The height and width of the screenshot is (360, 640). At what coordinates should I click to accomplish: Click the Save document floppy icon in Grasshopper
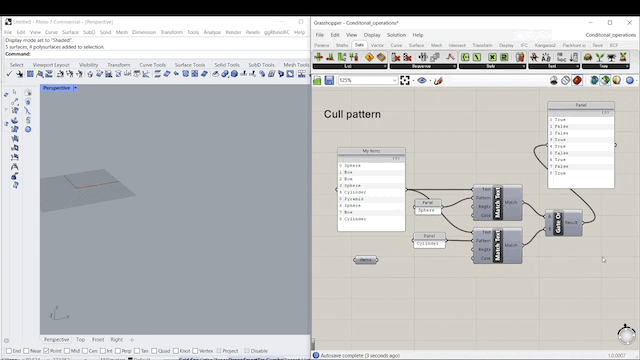329,80
